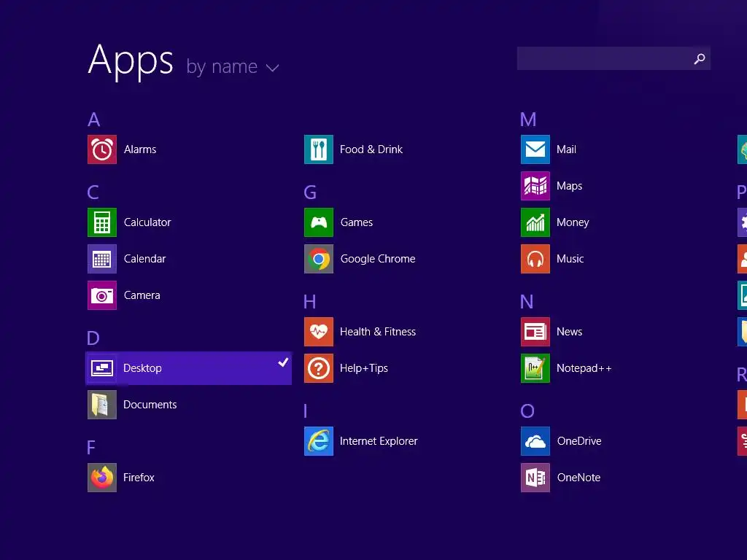The width and height of the screenshot is (747, 560).
Task: Open the Calendar app icon
Action: coord(102,259)
